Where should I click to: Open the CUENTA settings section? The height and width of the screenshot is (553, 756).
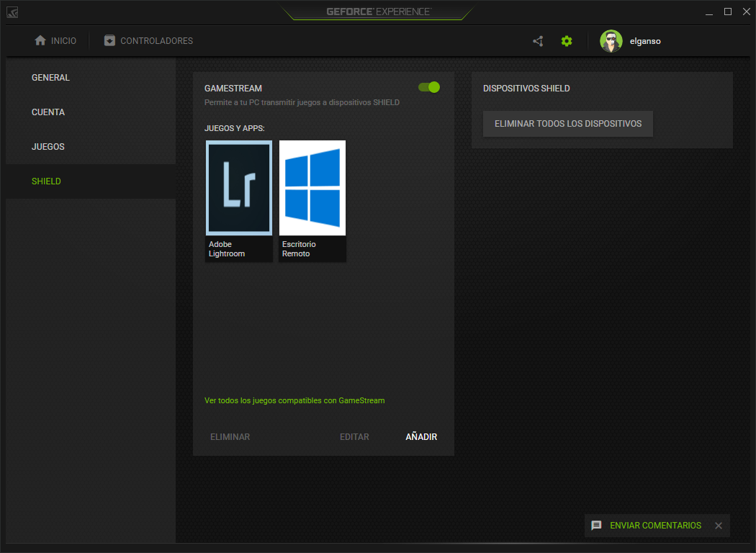click(91, 112)
